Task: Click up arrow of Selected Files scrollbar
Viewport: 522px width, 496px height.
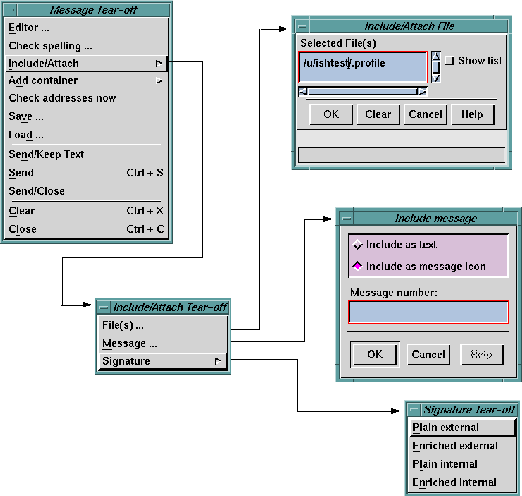Action: click(x=436, y=56)
